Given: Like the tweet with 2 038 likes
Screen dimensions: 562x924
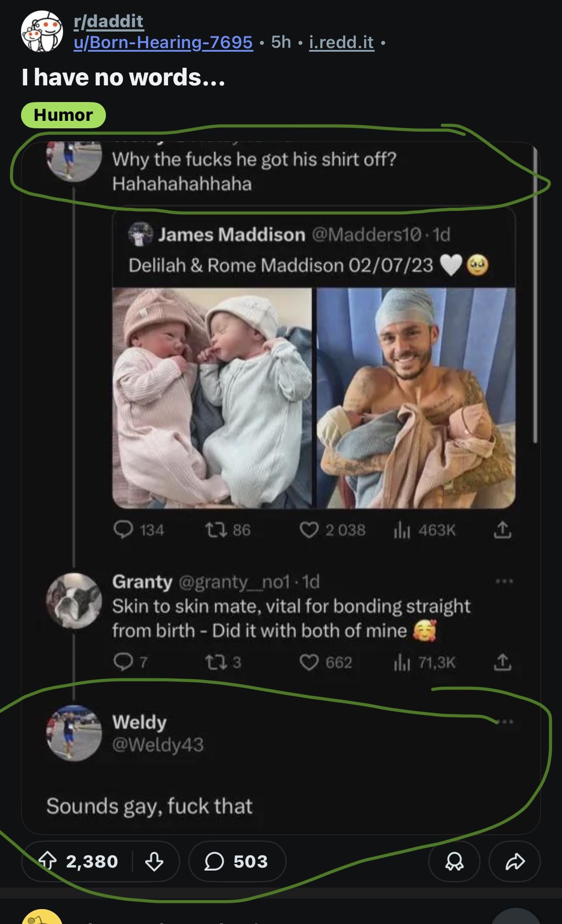Looking at the screenshot, I should [309, 530].
